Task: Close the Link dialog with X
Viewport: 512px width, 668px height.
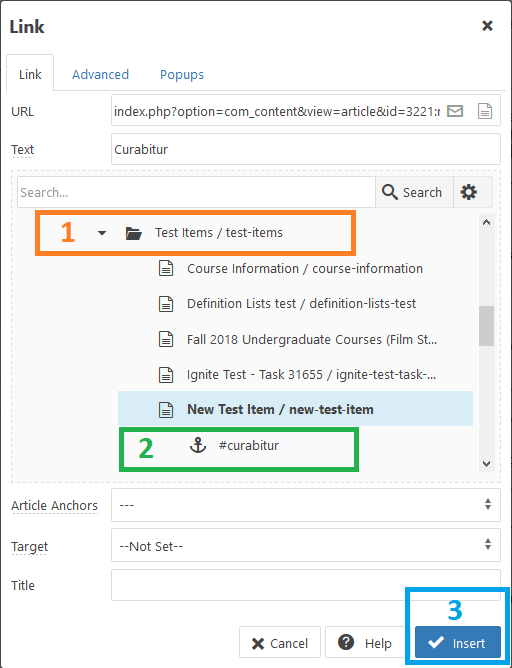Action: (487, 26)
